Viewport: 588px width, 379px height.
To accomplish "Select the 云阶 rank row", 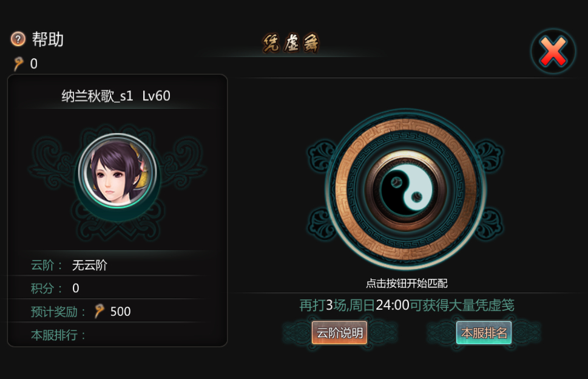I will click(x=117, y=265).
